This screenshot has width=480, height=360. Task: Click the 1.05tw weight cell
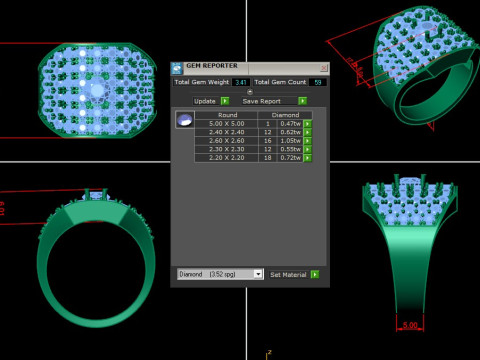[x=290, y=141]
